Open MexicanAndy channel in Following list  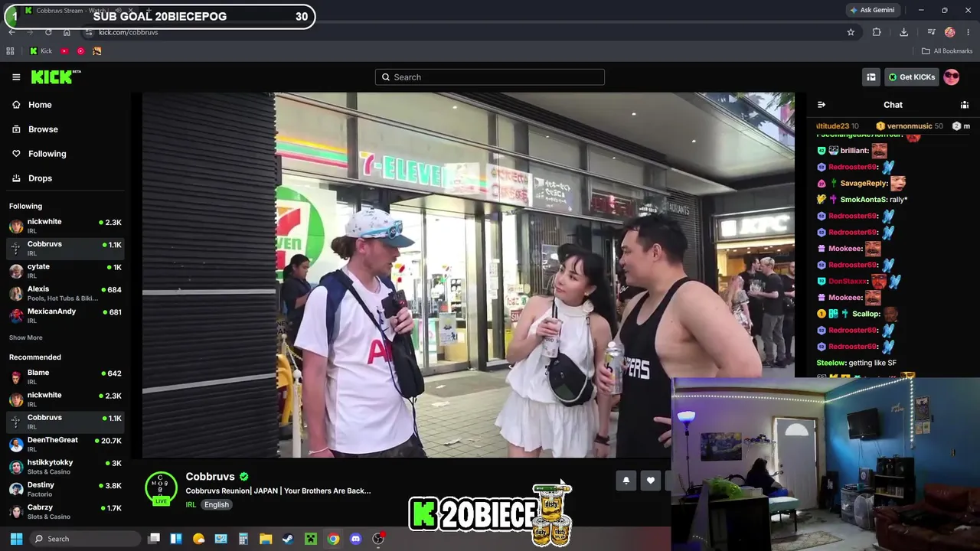[64, 316]
